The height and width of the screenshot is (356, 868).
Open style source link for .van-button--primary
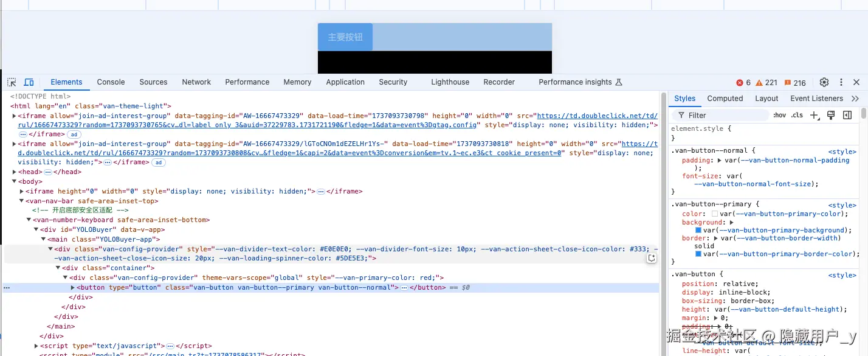pyautogui.click(x=842, y=205)
